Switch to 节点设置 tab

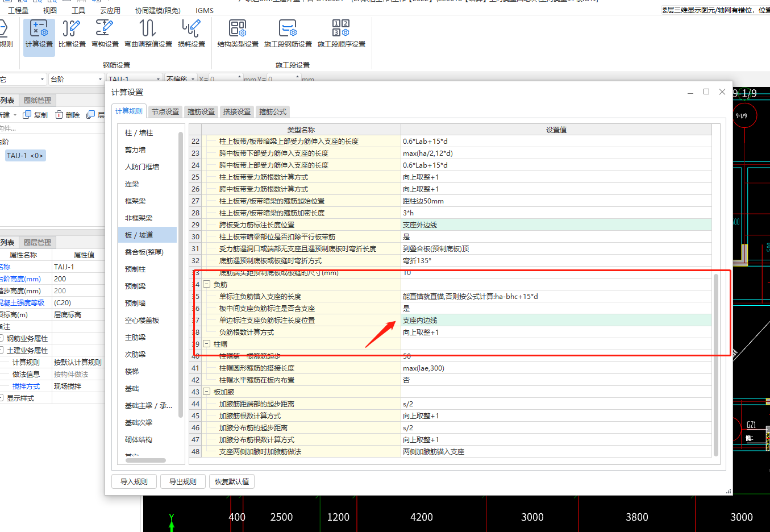[x=165, y=112]
